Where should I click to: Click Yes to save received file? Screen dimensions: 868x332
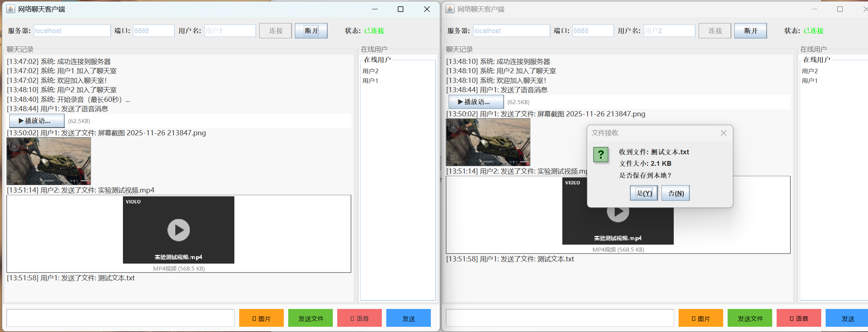coord(644,193)
